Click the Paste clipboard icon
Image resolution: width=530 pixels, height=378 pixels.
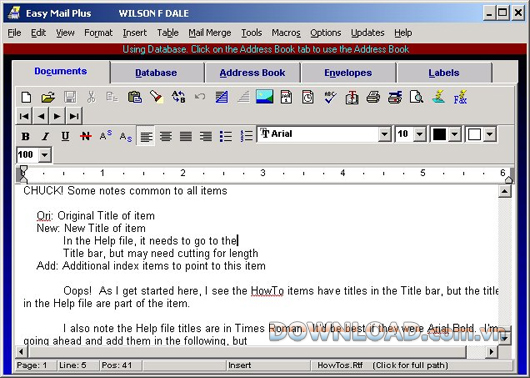pyautogui.click(x=135, y=97)
